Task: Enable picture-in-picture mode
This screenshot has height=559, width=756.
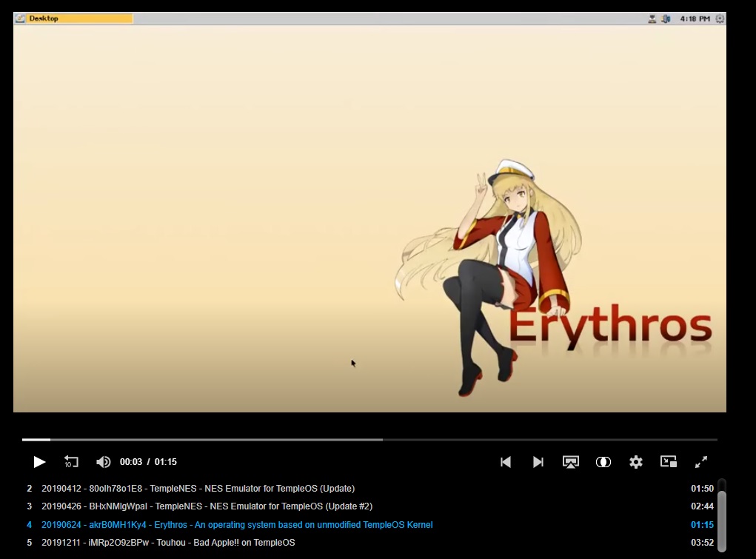Action: tap(669, 462)
